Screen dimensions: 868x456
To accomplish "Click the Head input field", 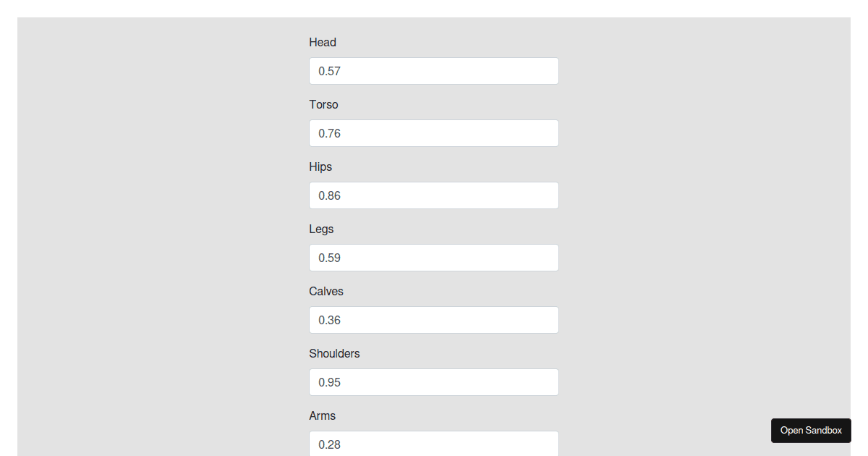I will pyautogui.click(x=434, y=71).
